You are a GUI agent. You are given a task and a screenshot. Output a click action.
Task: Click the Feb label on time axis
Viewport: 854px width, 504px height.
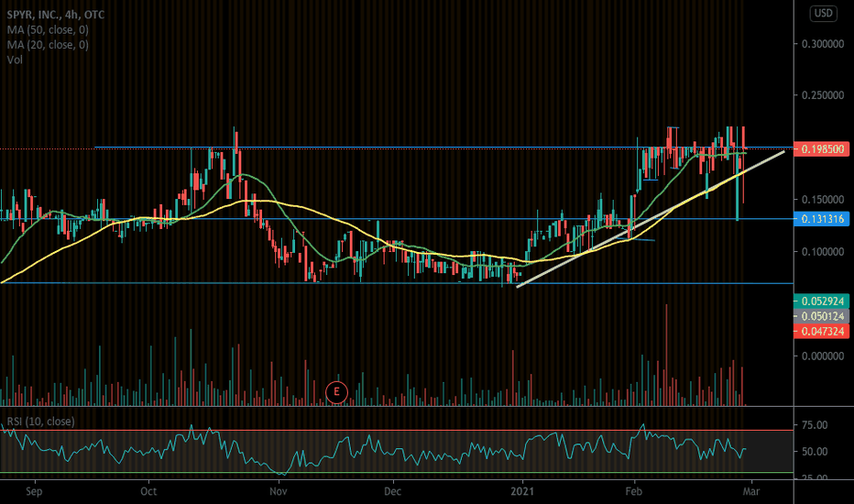(x=634, y=491)
